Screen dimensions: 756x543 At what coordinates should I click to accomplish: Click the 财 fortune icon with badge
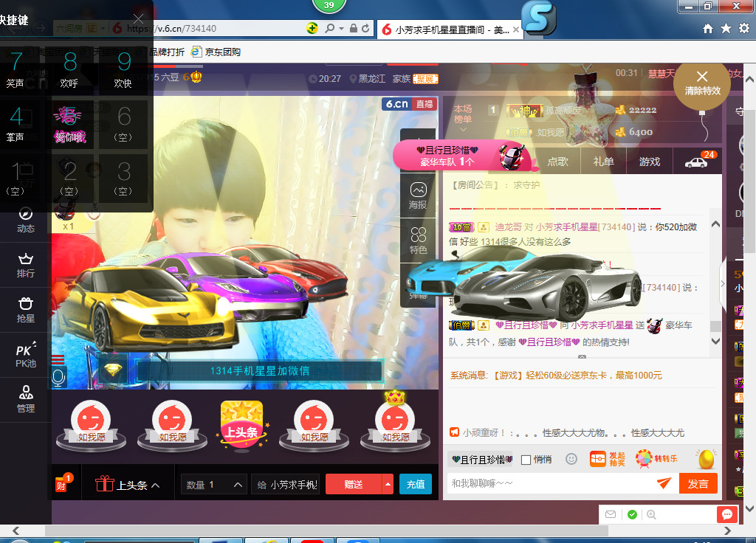point(63,483)
